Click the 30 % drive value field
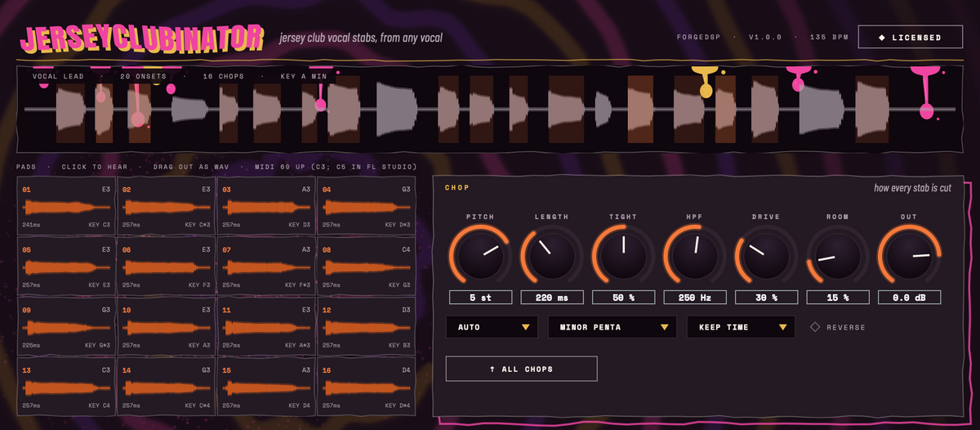Screen dimensions: 980x430 point(766,298)
